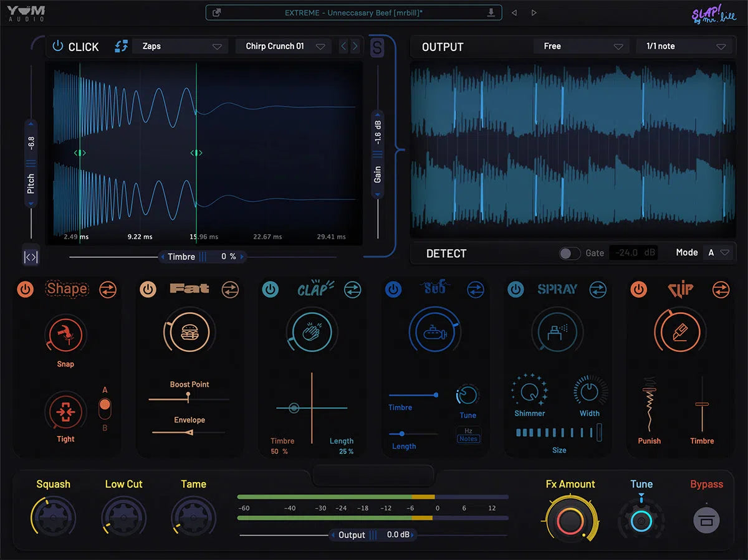Adjust the Timbre slider under the Click waveform
Screen dimensions: 748x560
click(203, 256)
